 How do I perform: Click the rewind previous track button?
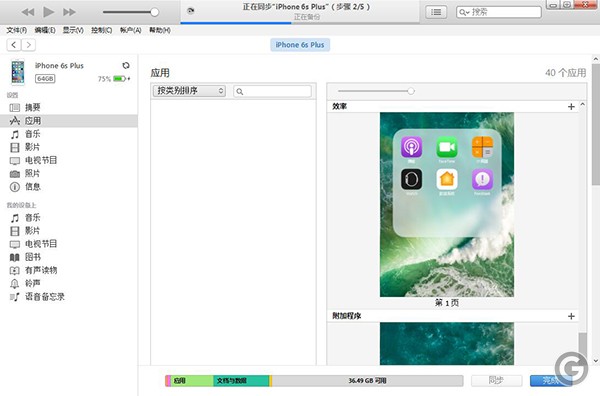click(x=28, y=12)
